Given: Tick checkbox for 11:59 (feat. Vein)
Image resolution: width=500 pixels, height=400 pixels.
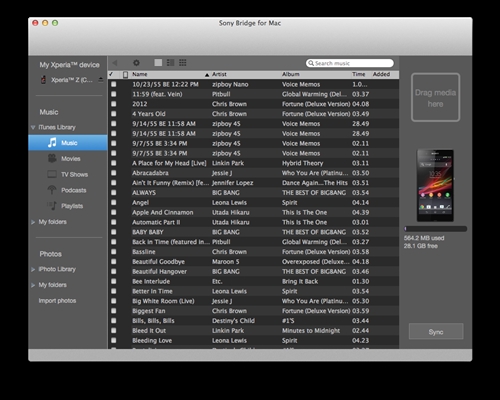Looking at the screenshot, I should click(x=114, y=94).
